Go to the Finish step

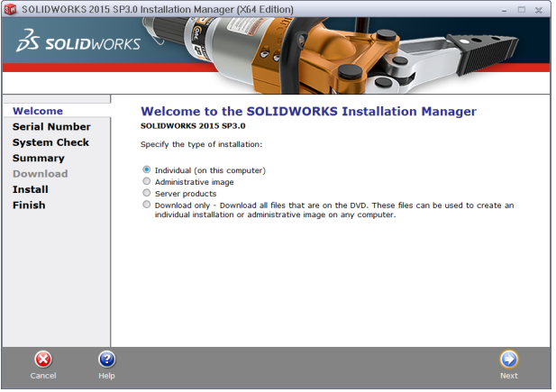(29, 206)
